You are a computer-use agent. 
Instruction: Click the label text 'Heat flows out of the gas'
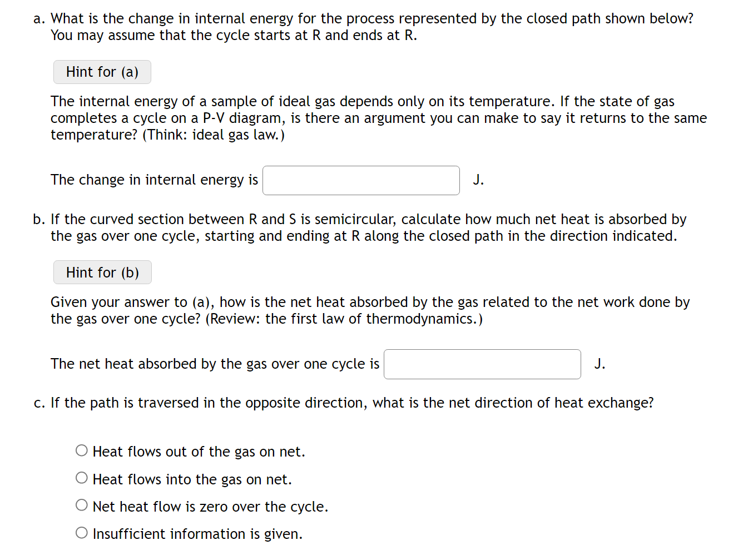tap(199, 451)
